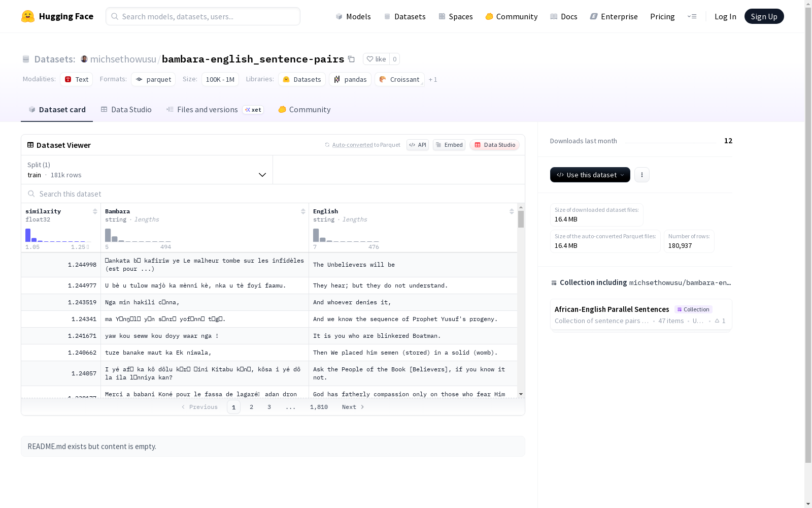Click the Datasets: breadcrumb label
Screen dimensions: 812x508
pyautogui.click(x=54, y=59)
